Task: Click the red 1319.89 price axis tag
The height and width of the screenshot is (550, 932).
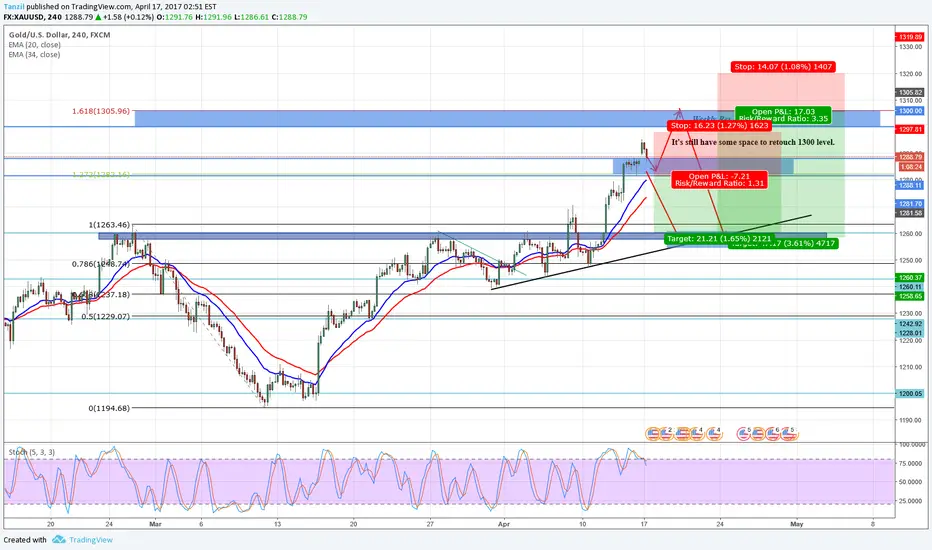Action: 910,37
